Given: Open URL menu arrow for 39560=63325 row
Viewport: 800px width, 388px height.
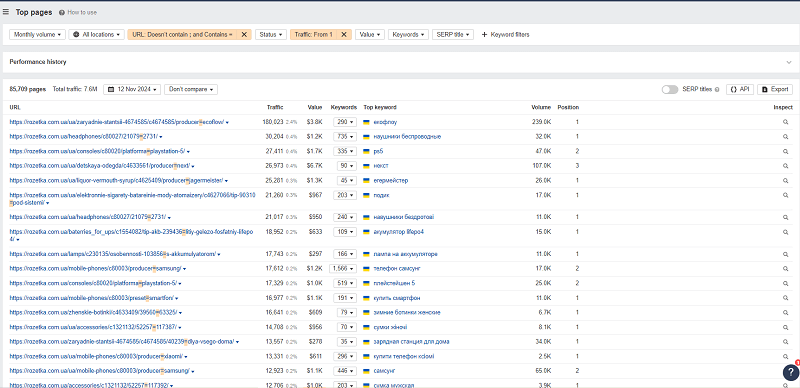Looking at the screenshot, I should click(181, 313).
